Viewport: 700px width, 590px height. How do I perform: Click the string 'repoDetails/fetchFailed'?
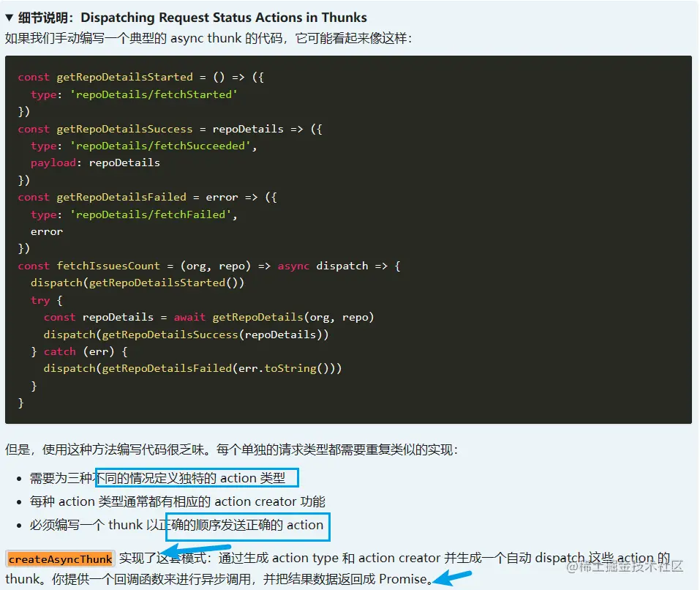point(151,214)
